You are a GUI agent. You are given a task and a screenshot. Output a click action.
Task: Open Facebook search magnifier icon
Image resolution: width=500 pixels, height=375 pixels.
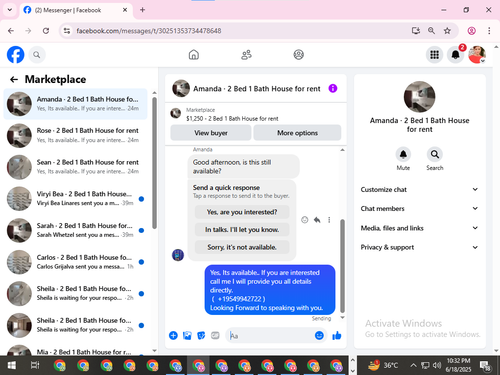pyautogui.click(x=37, y=55)
